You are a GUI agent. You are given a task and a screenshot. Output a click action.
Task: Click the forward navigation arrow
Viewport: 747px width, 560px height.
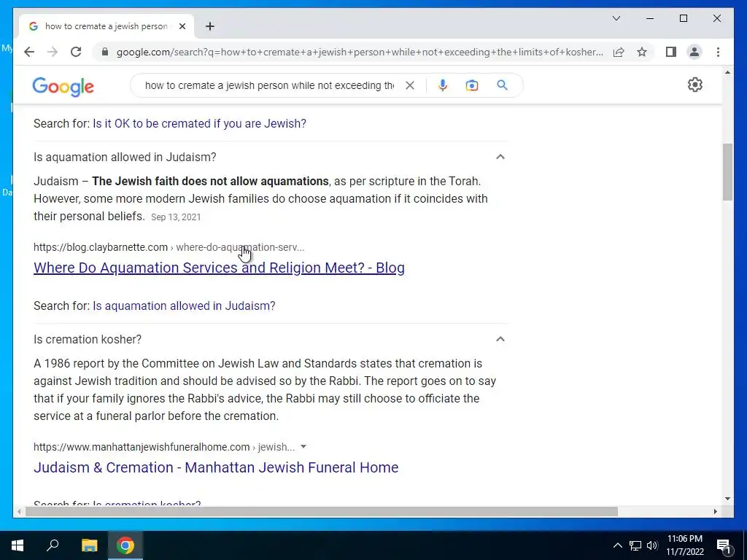tap(53, 52)
